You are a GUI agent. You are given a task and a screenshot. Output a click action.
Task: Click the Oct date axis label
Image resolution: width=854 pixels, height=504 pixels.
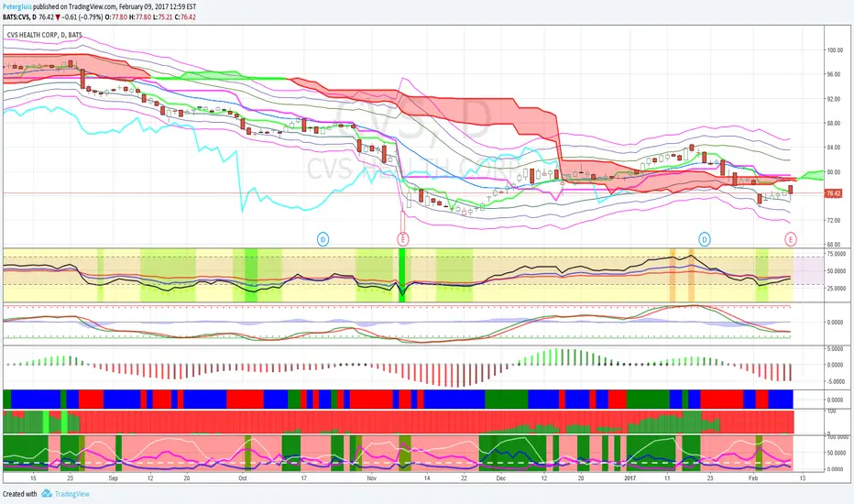point(243,478)
